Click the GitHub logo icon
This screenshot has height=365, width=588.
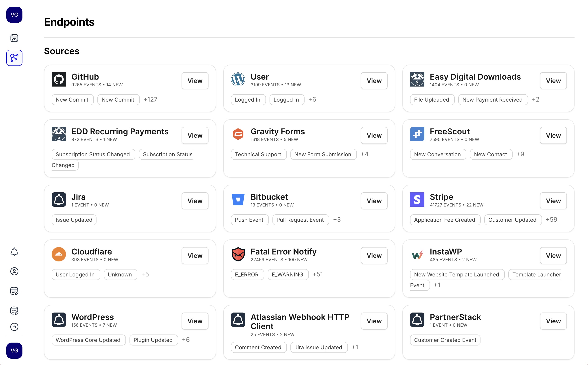click(x=59, y=79)
